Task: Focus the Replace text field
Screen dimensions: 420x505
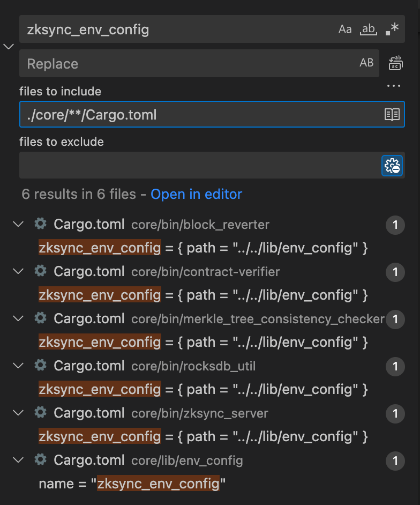Action: coord(188,63)
